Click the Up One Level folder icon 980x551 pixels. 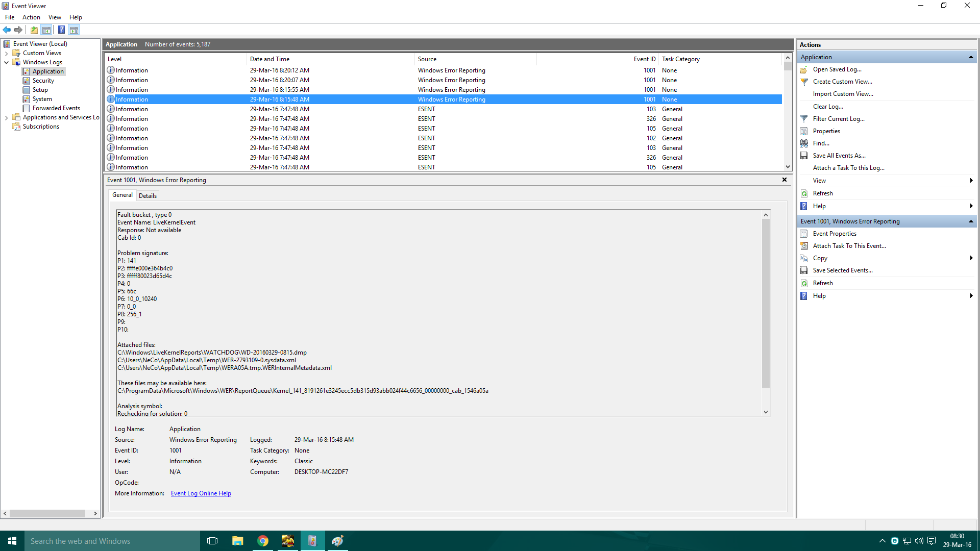34,30
